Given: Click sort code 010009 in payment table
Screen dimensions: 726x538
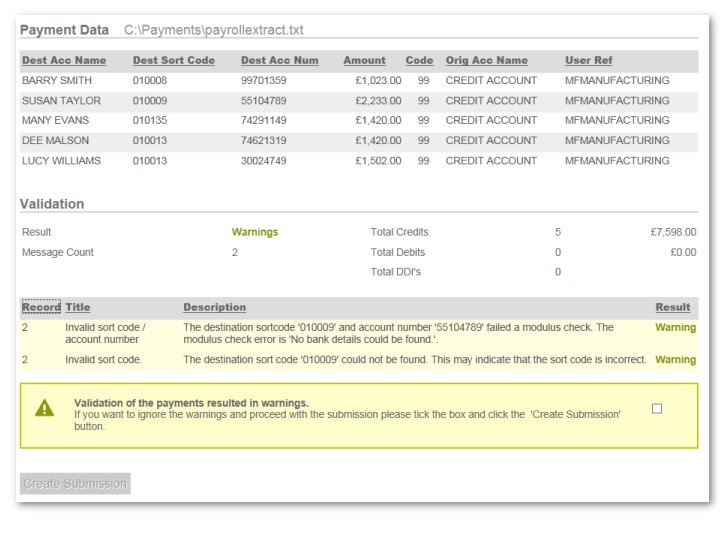Looking at the screenshot, I should (150, 100).
